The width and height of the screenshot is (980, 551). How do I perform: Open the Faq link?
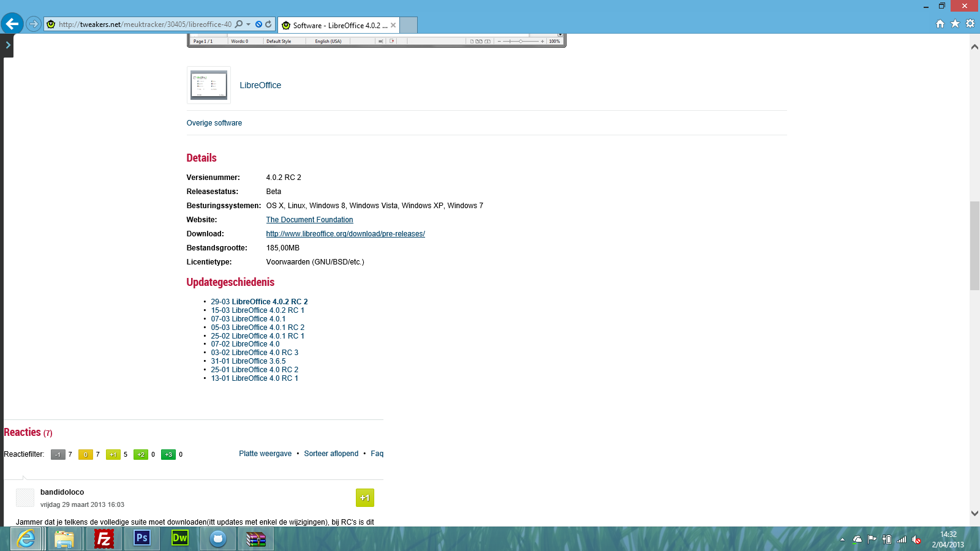[x=377, y=454]
